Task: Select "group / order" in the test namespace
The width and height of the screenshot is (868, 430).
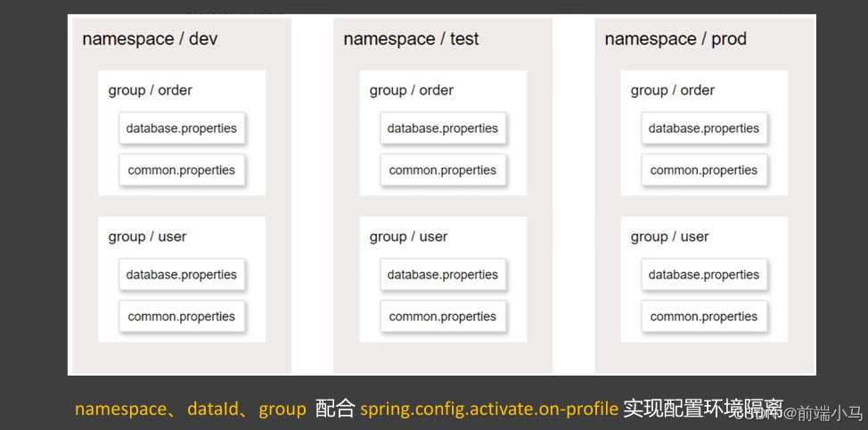Action: click(412, 90)
